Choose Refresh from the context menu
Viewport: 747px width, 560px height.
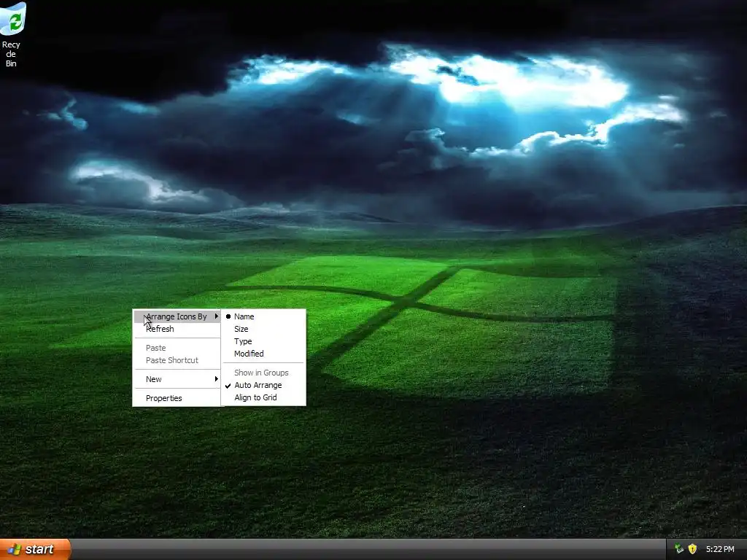[x=177, y=329]
